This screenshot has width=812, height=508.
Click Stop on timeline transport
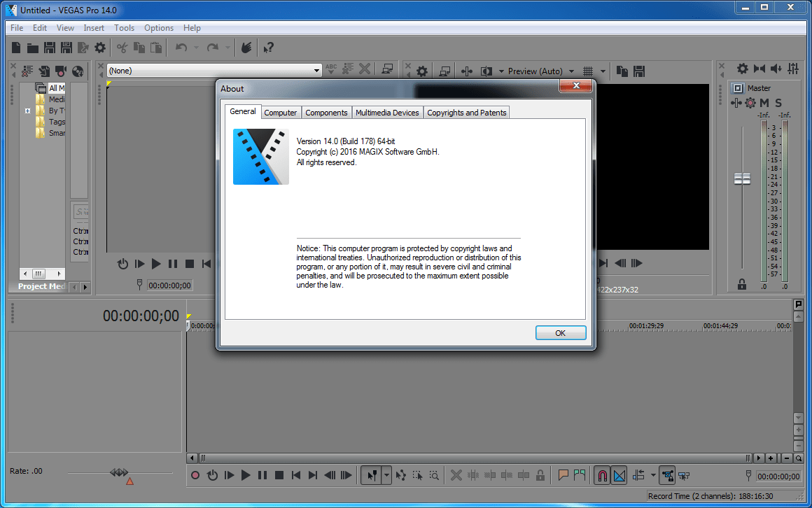coord(279,475)
